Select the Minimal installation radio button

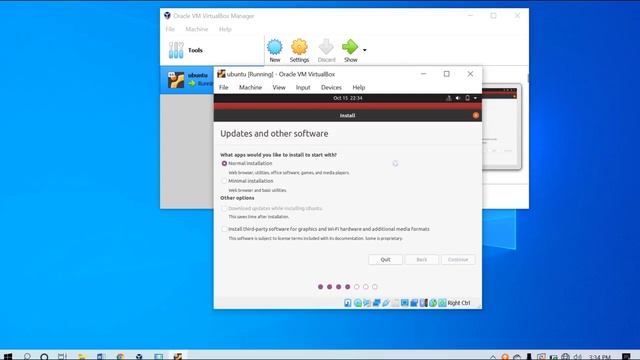tap(224, 181)
